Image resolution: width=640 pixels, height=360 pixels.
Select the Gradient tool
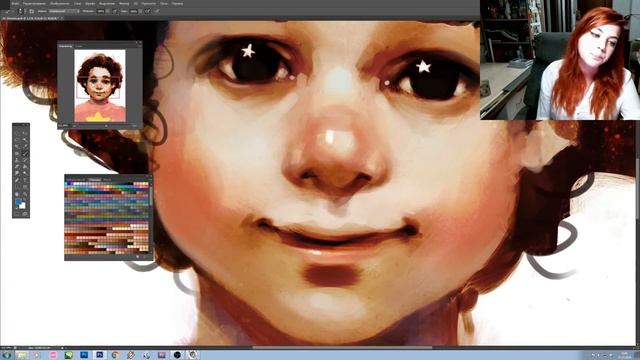point(25,166)
